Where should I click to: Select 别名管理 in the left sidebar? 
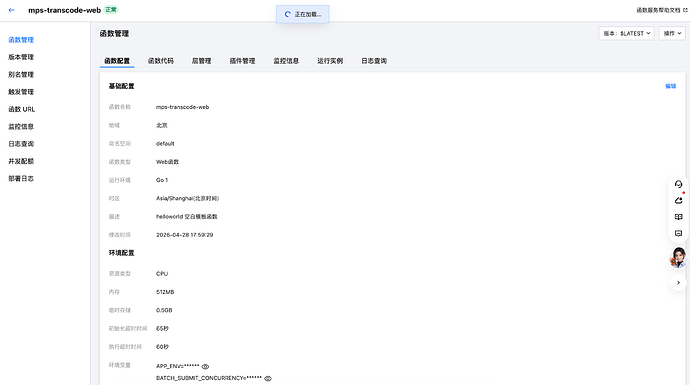tap(21, 74)
